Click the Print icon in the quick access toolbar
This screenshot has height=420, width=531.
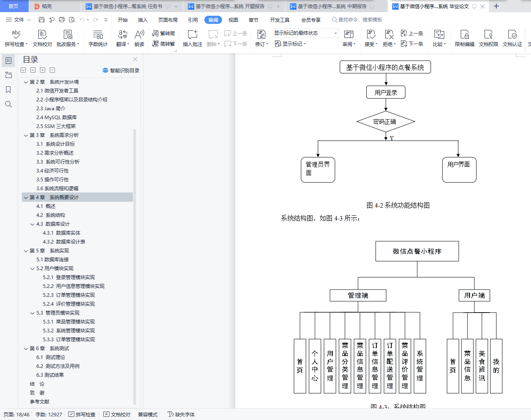62,20
